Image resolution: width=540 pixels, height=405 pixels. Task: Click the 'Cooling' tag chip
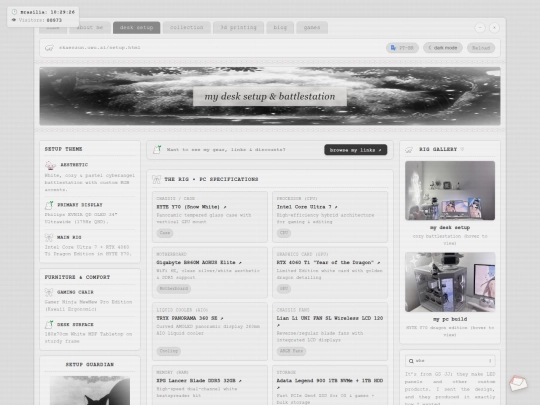169,351
